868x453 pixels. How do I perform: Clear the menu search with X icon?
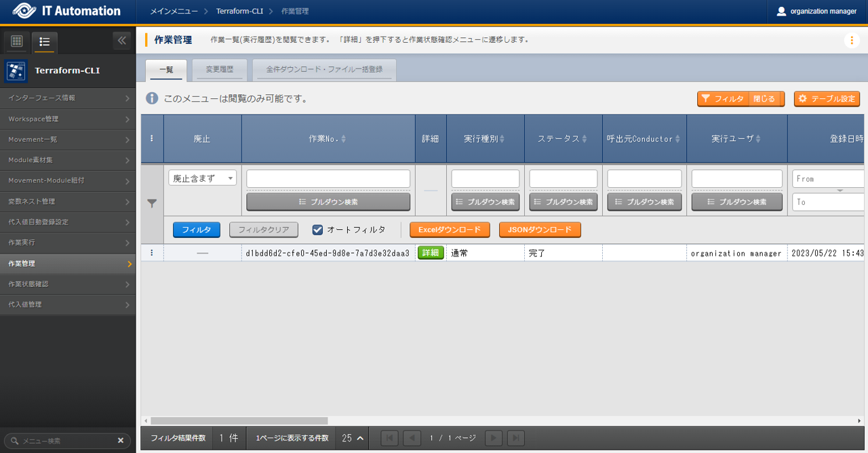point(121,441)
